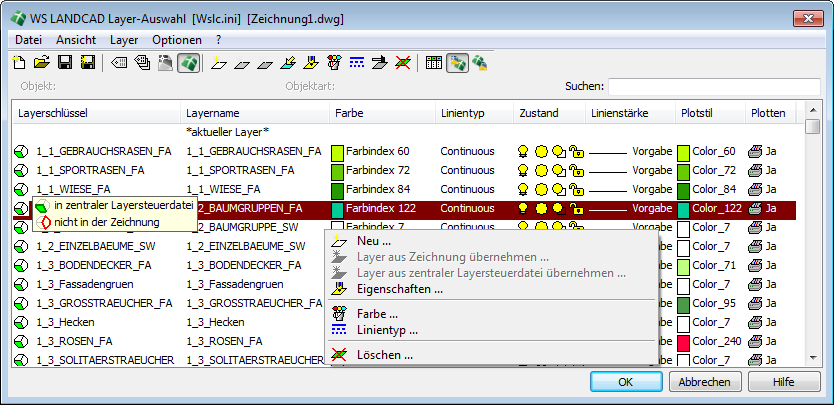Click the first save disk icon

pos(65,64)
